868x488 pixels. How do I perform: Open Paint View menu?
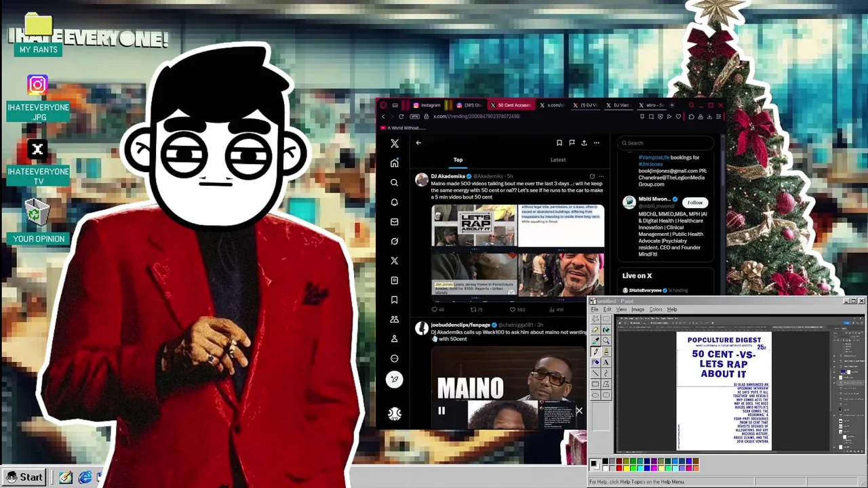point(621,309)
